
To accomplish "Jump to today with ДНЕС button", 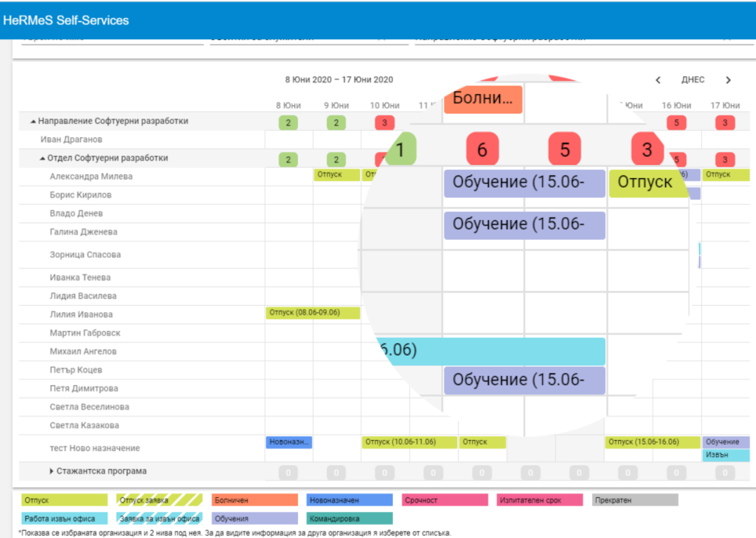I will coord(693,80).
